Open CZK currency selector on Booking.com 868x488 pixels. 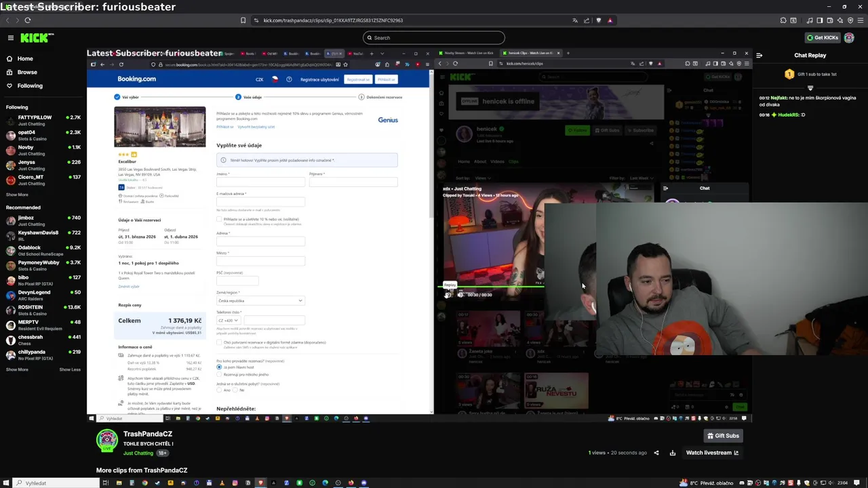259,79
